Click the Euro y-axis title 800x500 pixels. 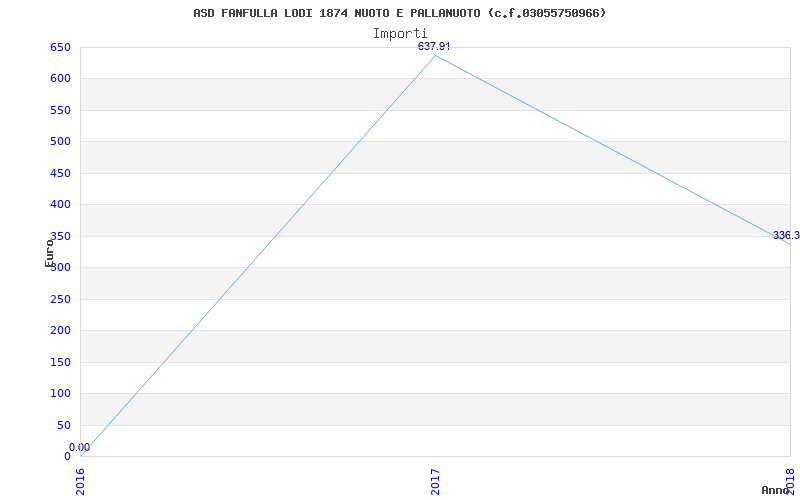pyautogui.click(x=49, y=253)
